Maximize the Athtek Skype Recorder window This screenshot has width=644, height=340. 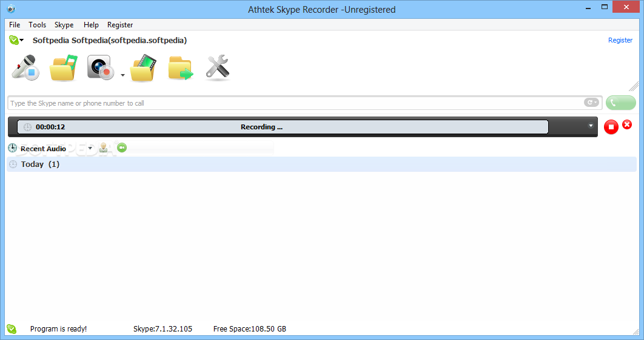click(605, 7)
